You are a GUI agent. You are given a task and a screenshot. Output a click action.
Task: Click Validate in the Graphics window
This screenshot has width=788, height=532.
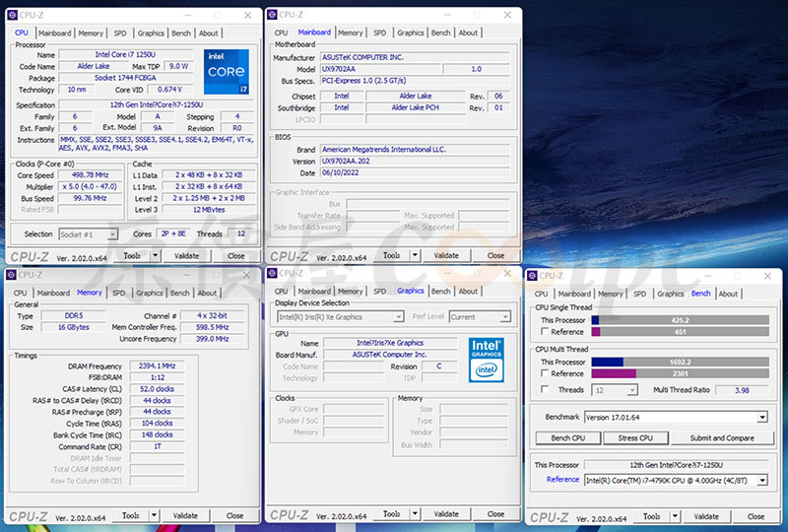click(446, 514)
